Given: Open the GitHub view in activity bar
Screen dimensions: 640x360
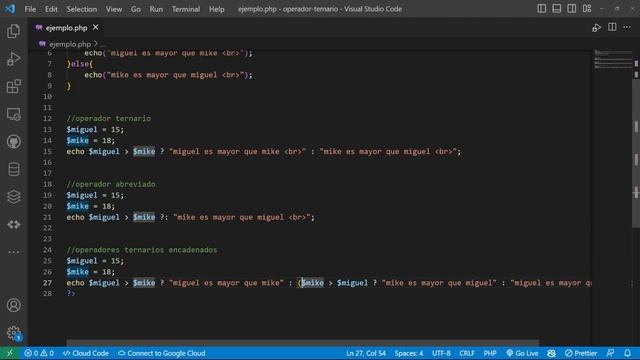Looking at the screenshot, I should coord(13,142).
